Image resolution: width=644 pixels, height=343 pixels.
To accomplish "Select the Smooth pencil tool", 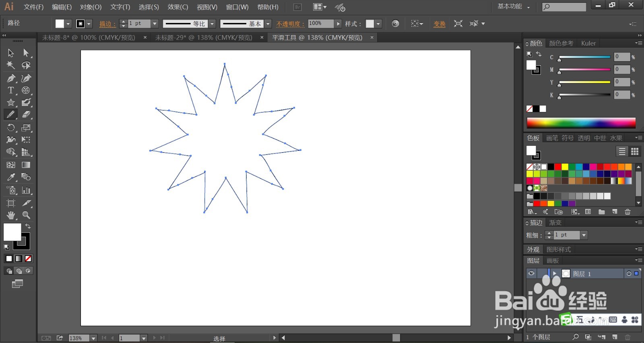I will [11, 114].
